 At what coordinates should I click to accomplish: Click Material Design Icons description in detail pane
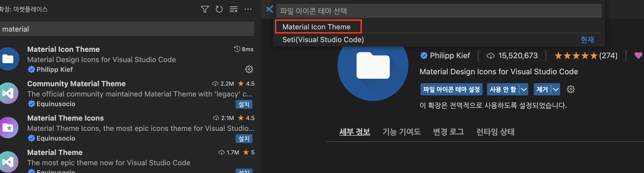499,72
